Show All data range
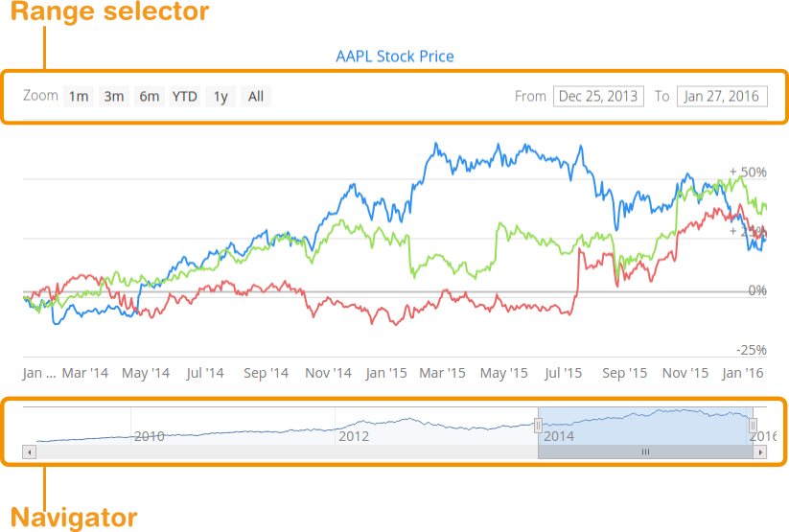 pos(256,96)
